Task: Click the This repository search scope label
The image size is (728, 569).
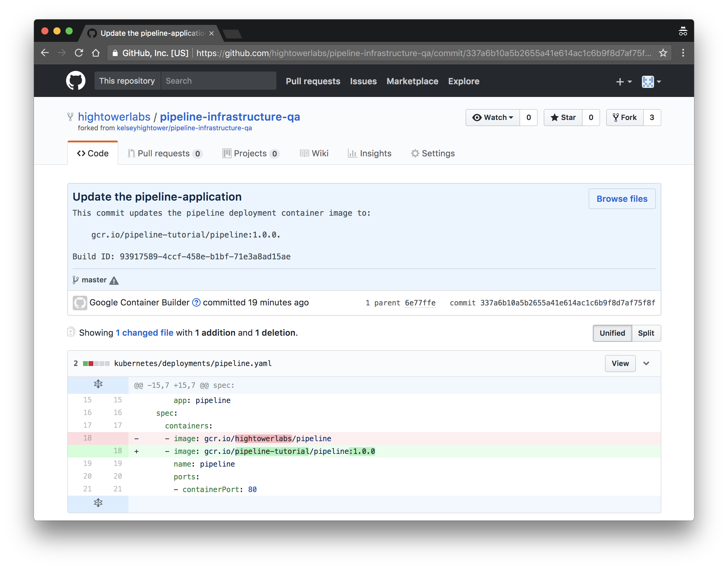Action: point(127,81)
